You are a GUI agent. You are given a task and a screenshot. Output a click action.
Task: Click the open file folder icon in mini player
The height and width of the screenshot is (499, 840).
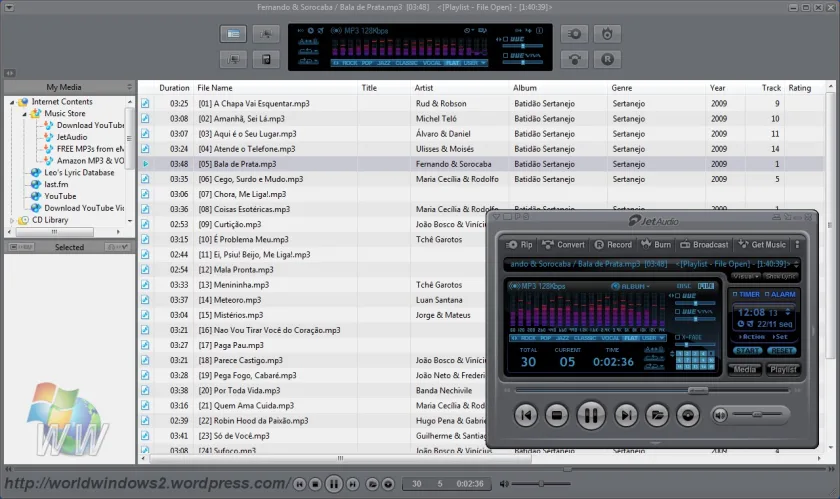(657, 415)
